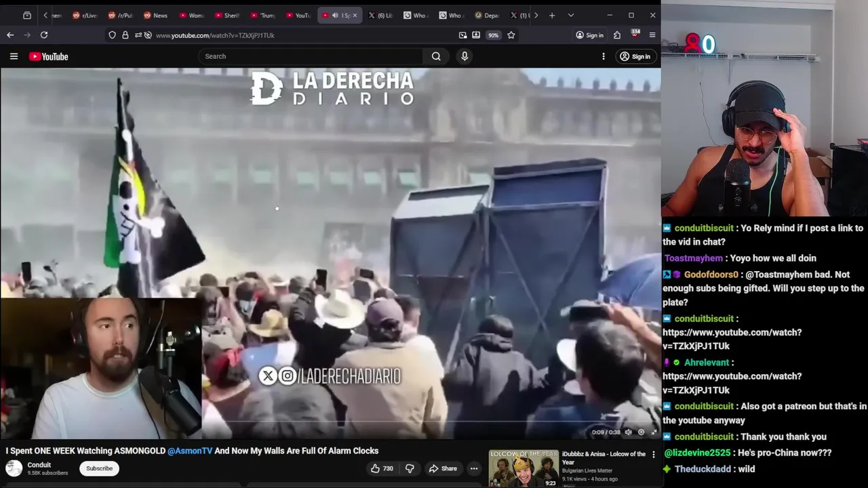
Task: Open picture-in-picture from the address bar icon
Action: click(x=462, y=35)
